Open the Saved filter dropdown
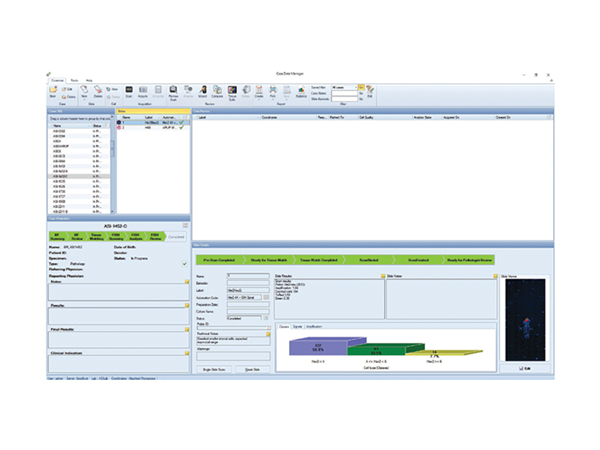Image resolution: width=600 pixels, height=450 pixels. click(344, 88)
